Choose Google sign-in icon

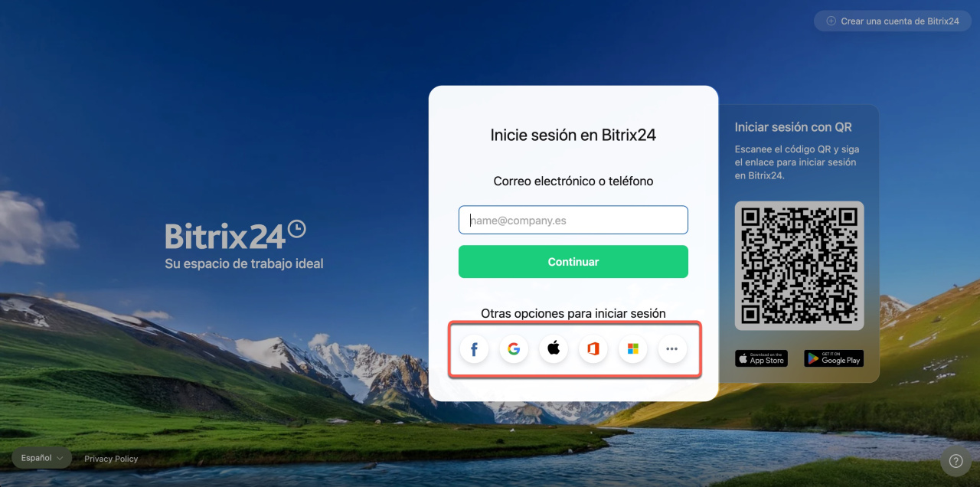coord(514,349)
